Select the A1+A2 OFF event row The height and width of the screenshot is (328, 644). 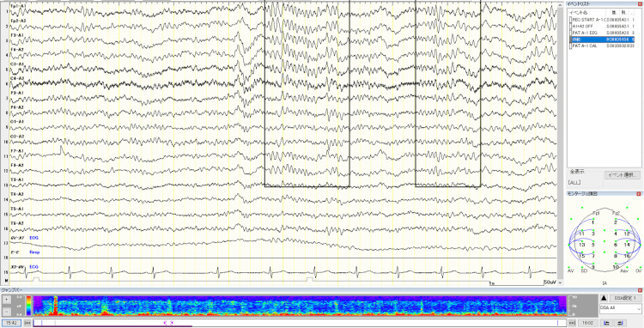tap(601, 26)
